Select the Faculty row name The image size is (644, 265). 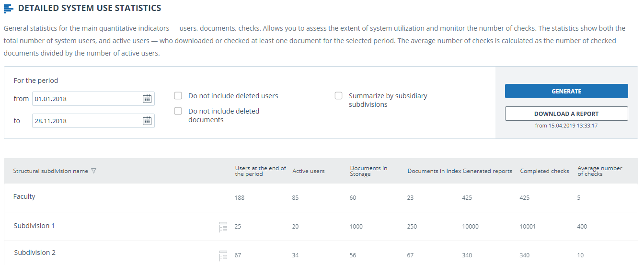[24, 196]
